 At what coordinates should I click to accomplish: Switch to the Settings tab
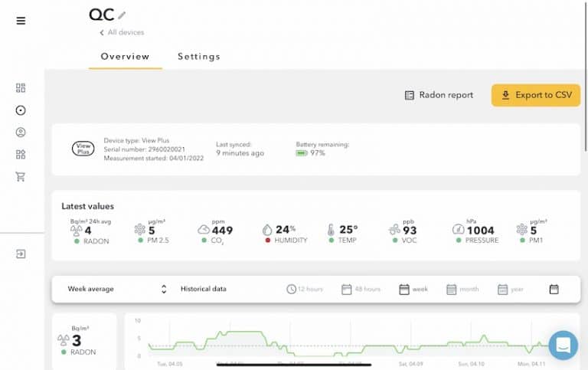[198, 57]
